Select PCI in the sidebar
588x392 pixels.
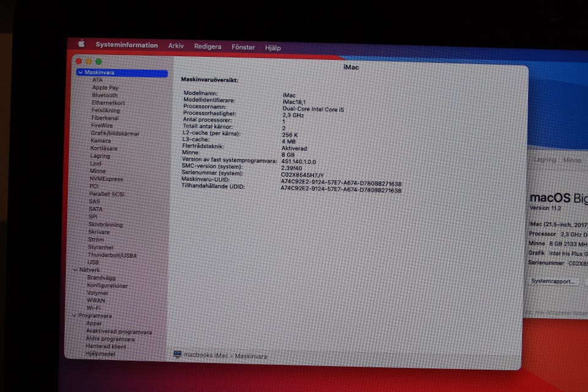point(94,186)
